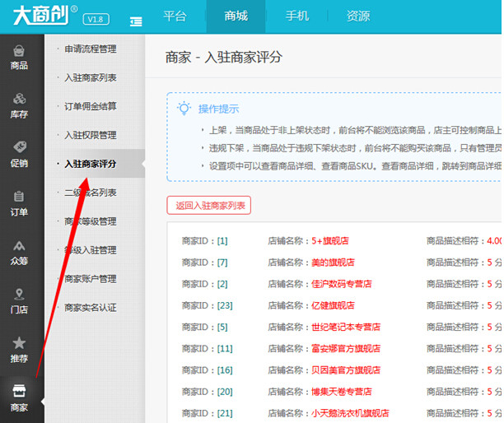
Task: Open the 促销 promotion section
Action: (19, 156)
